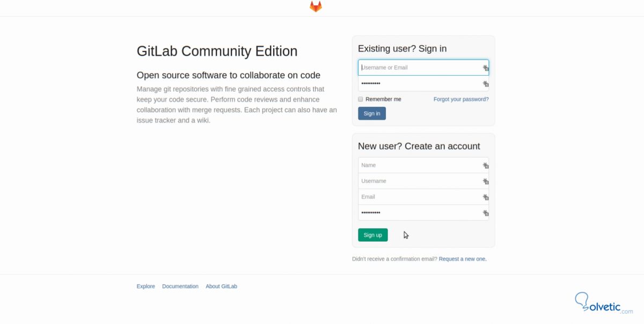
Task: Enable the Remember me checkbox
Action: point(361,99)
